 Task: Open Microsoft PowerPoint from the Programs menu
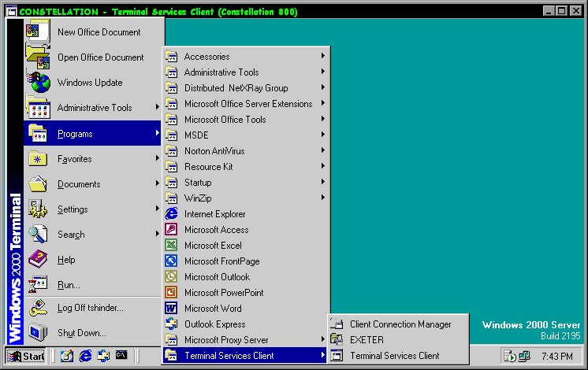pos(223,293)
